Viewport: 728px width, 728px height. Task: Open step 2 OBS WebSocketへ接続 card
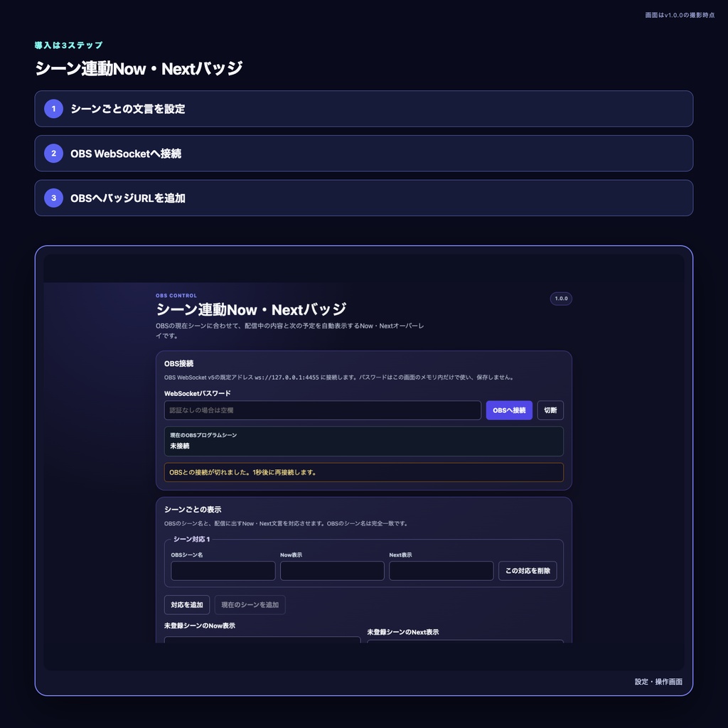(x=363, y=154)
